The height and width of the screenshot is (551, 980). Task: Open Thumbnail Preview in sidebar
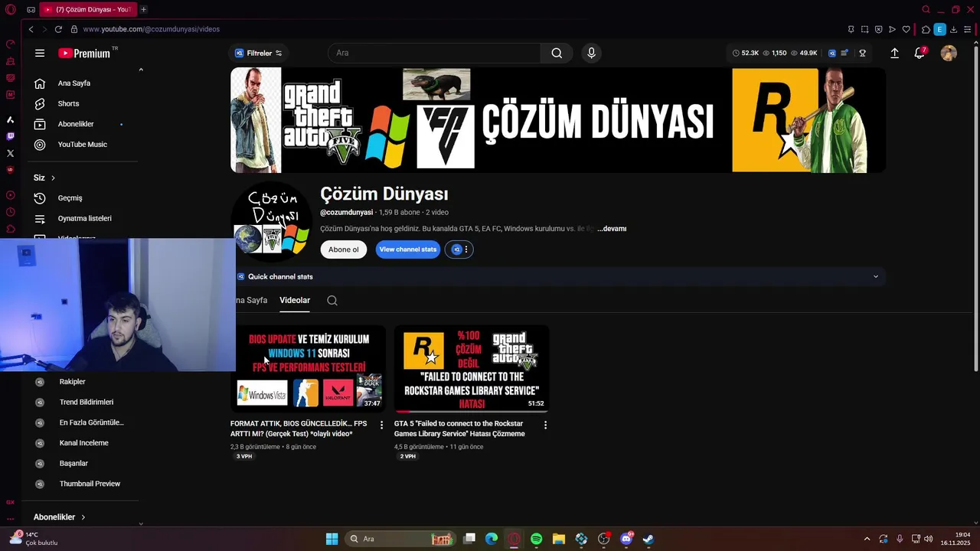[x=90, y=484]
